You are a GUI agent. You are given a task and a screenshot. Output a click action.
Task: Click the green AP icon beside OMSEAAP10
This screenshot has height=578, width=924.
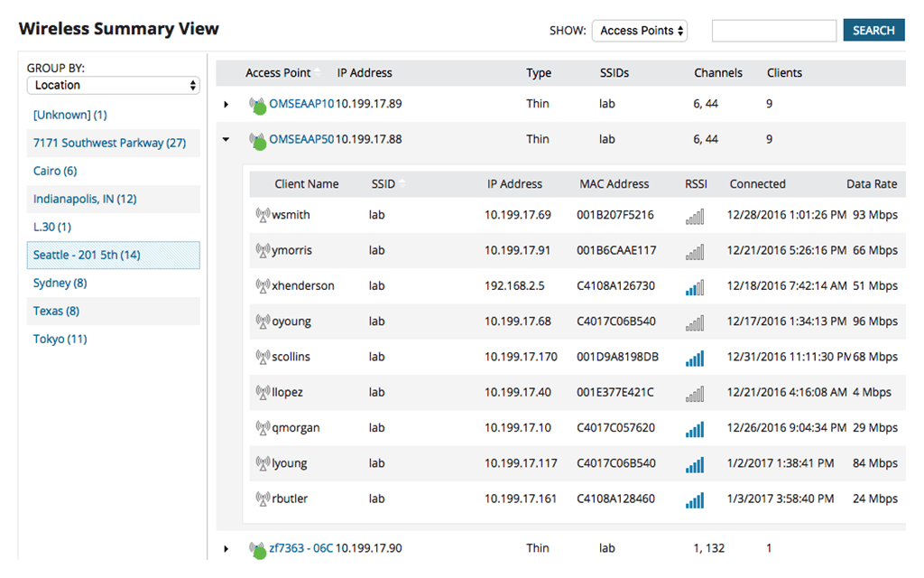258,104
